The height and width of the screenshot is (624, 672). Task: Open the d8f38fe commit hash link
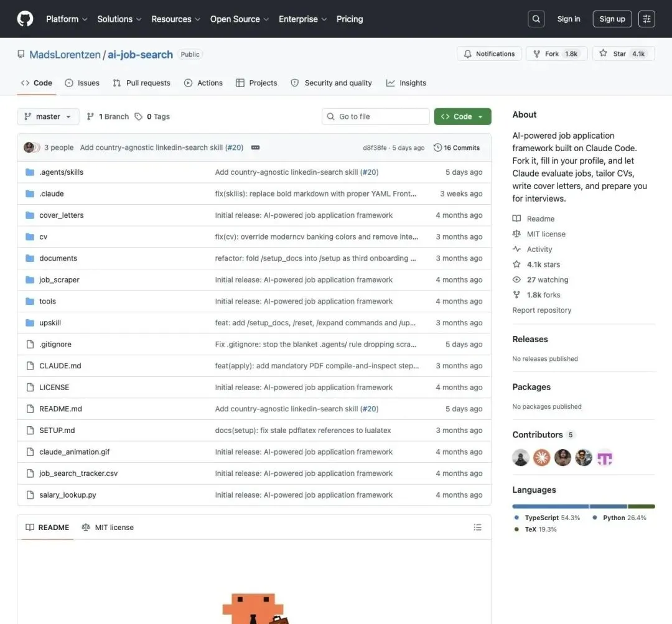(375, 148)
